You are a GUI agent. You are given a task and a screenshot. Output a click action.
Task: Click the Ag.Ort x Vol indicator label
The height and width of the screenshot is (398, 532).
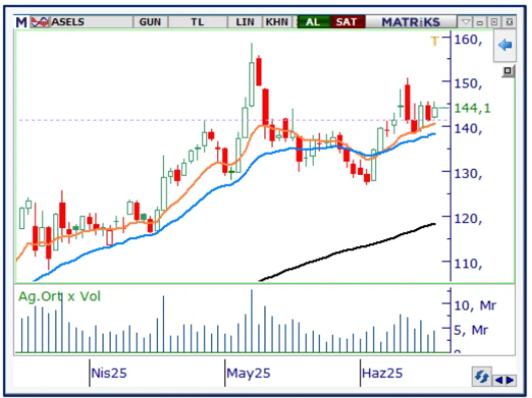point(59,297)
